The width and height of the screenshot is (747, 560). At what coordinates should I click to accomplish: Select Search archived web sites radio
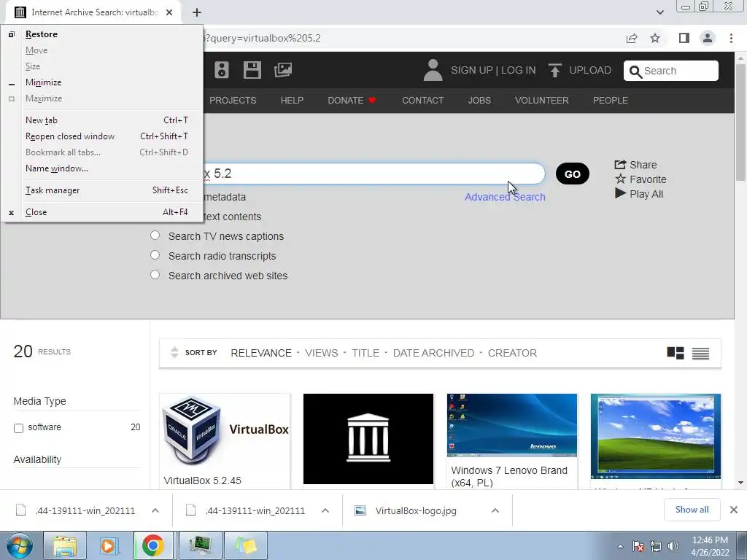pyautogui.click(x=155, y=274)
